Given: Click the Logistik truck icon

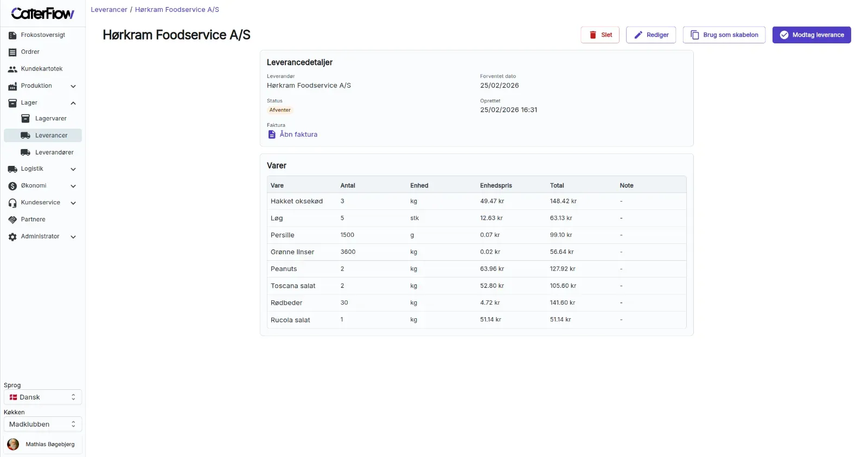Looking at the screenshot, I should pos(12,169).
